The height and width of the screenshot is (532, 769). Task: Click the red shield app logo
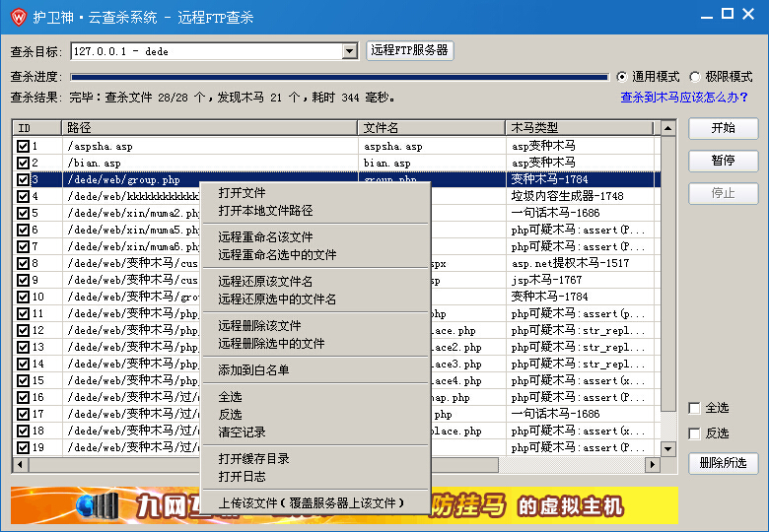click(x=18, y=17)
